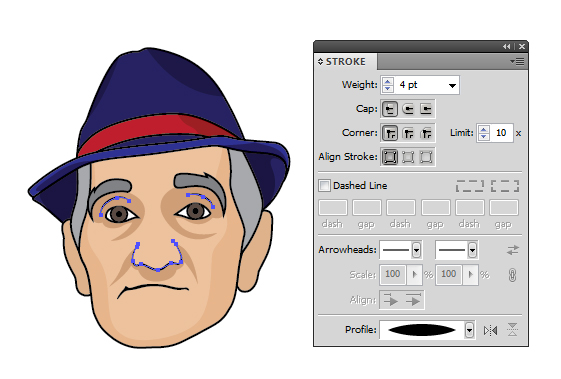Viewport: 561px width, 379px height.
Task: Enable the Dashed Line checkbox
Action: [x=325, y=185]
